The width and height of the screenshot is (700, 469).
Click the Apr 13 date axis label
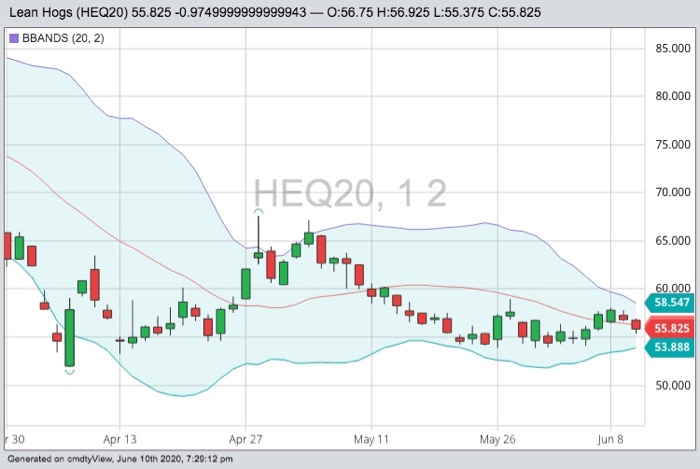click(120, 440)
